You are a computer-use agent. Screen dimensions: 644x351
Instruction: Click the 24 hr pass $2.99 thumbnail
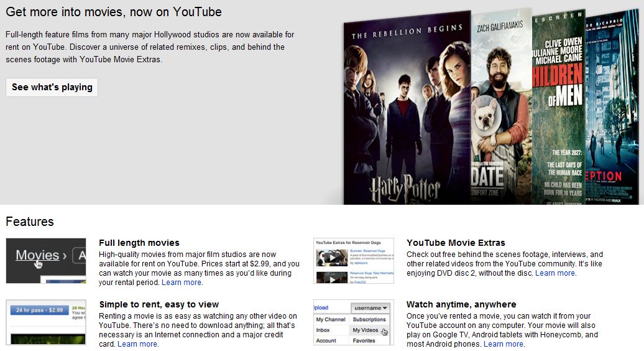(46, 322)
